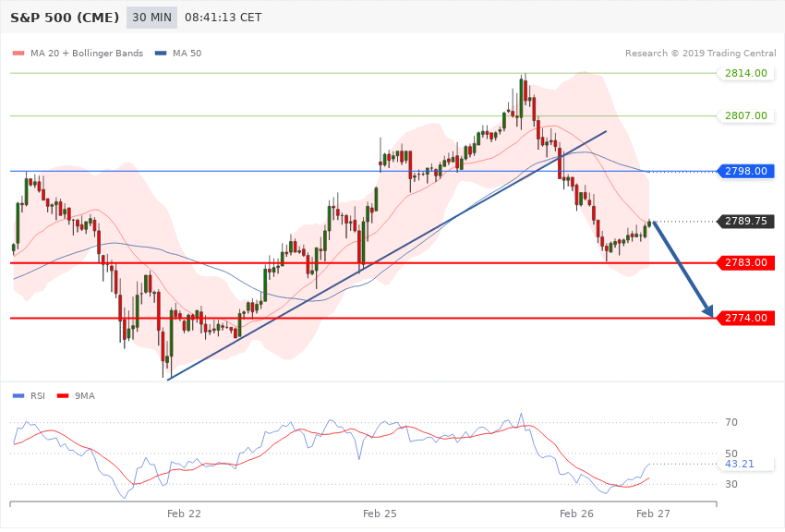The width and height of the screenshot is (785, 532).
Task: Click the 9MA legend text label
Action: [85, 396]
